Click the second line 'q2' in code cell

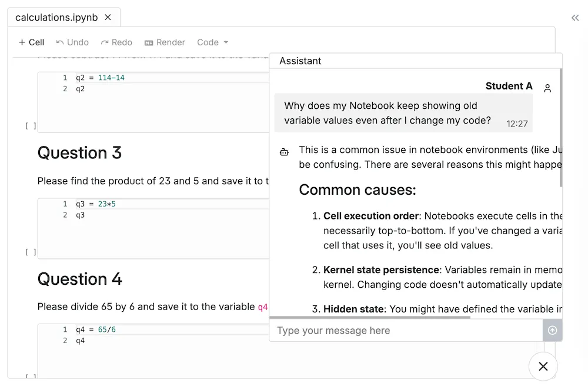[x=80, y=89]
